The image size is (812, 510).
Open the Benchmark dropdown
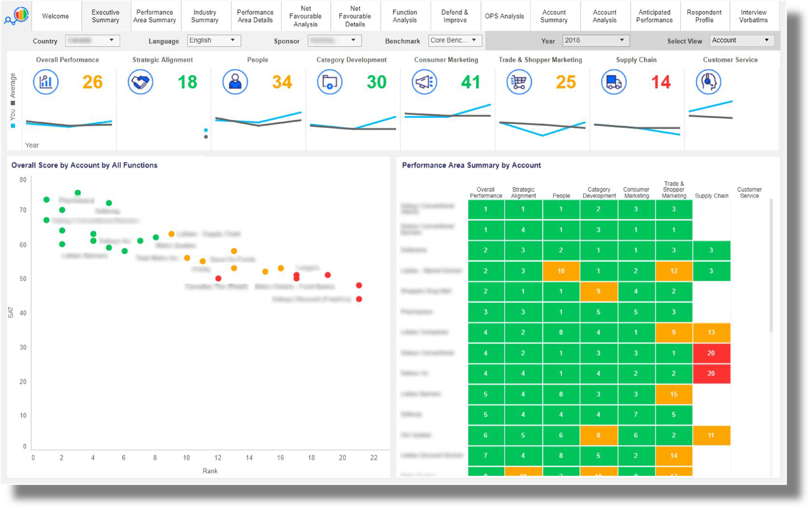pyautogui.click(x=455, y=41)
